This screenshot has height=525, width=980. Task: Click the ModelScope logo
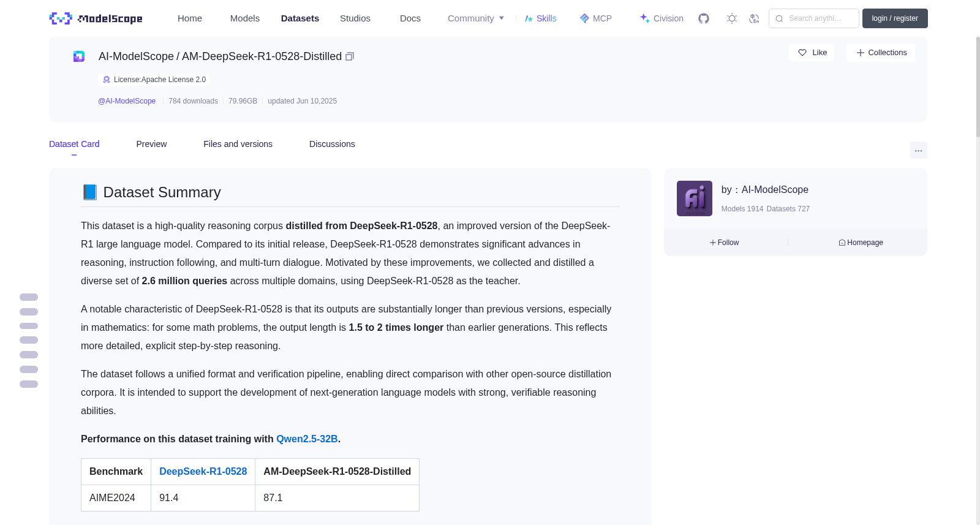tap(96, 18)
